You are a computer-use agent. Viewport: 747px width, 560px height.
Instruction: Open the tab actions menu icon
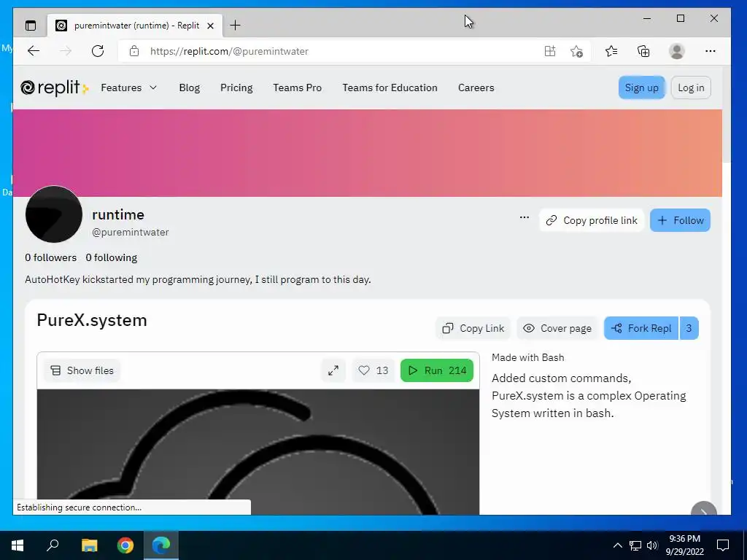click(31, 26)
